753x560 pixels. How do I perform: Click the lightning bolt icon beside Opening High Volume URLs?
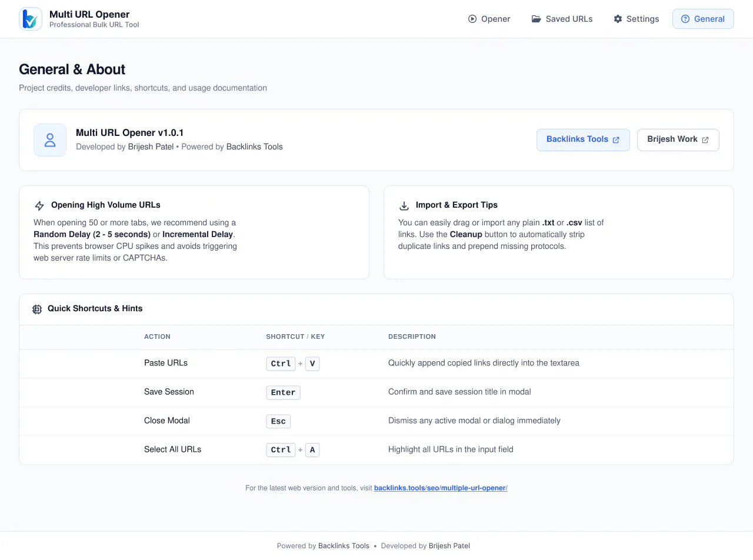tap(39, 206)
